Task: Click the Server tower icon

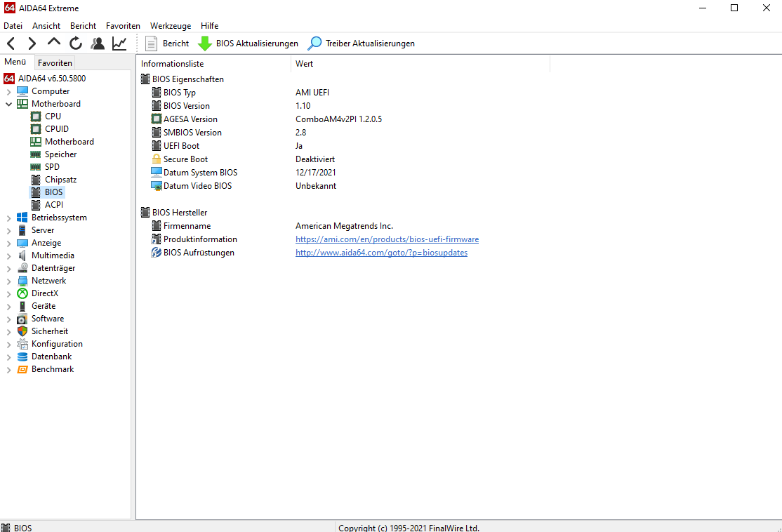Action: (22, 230)
